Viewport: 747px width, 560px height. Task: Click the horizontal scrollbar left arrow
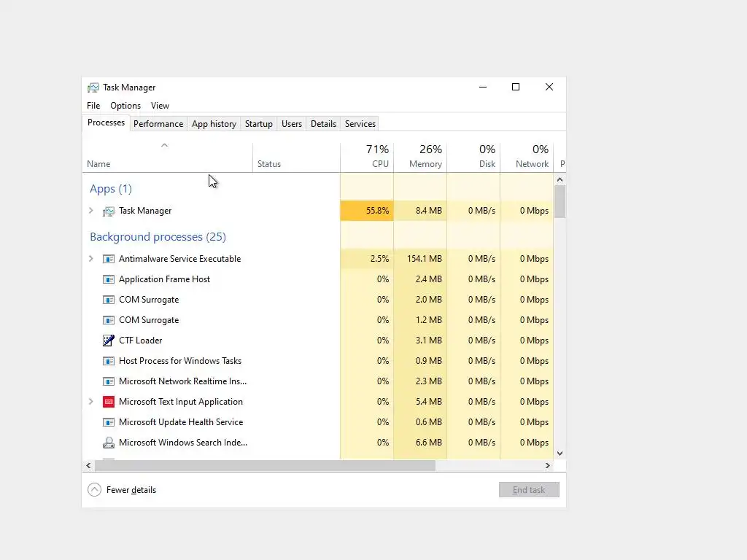(x=88, y=465)
